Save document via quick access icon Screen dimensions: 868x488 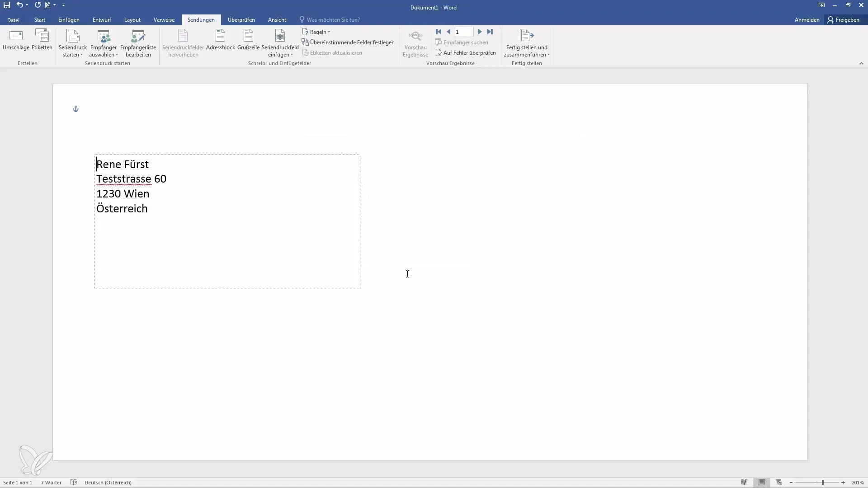coord(7,5)
